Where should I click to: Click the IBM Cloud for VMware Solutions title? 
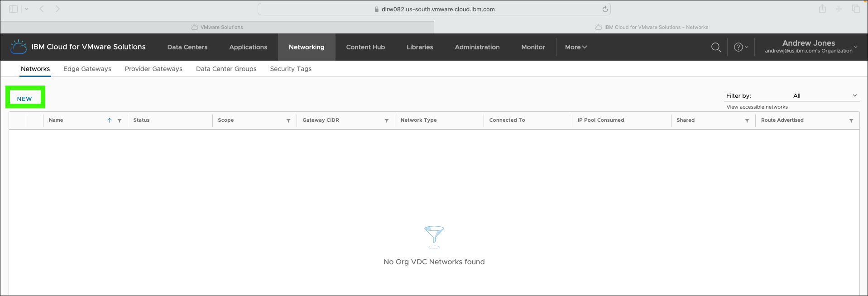pyautogui.click(x=89, y=47)
